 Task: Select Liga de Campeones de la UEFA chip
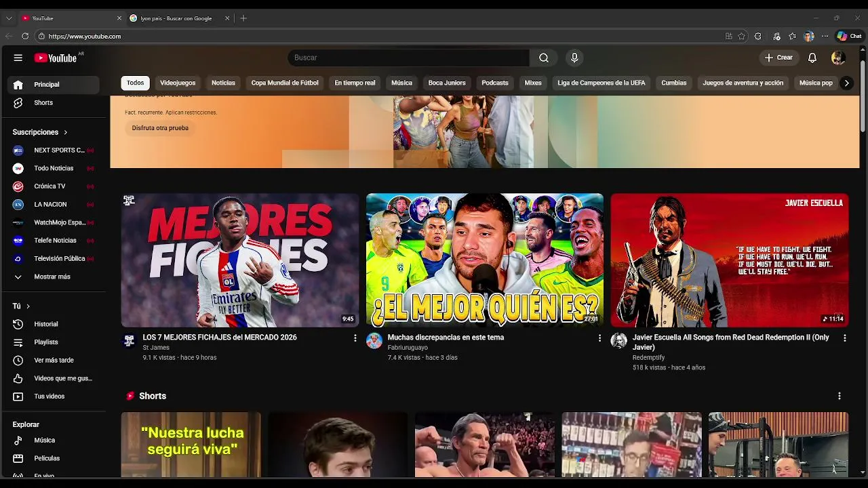pyautogui.click(x=601, y=83)
